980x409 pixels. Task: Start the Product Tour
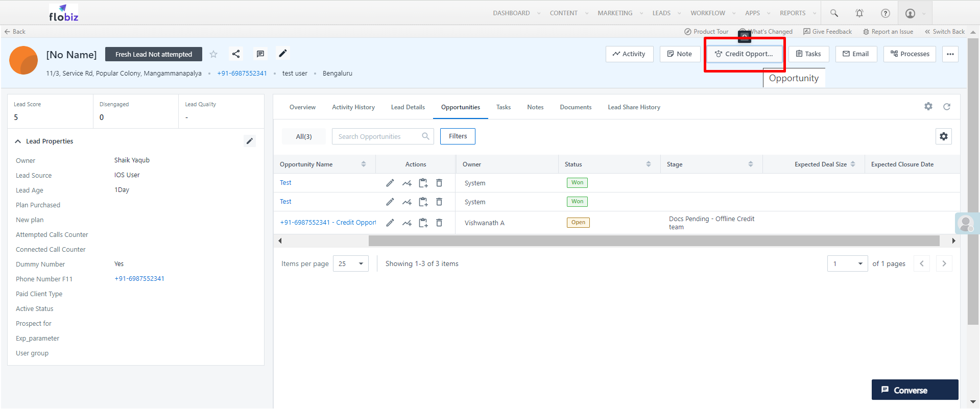point(706,32)
